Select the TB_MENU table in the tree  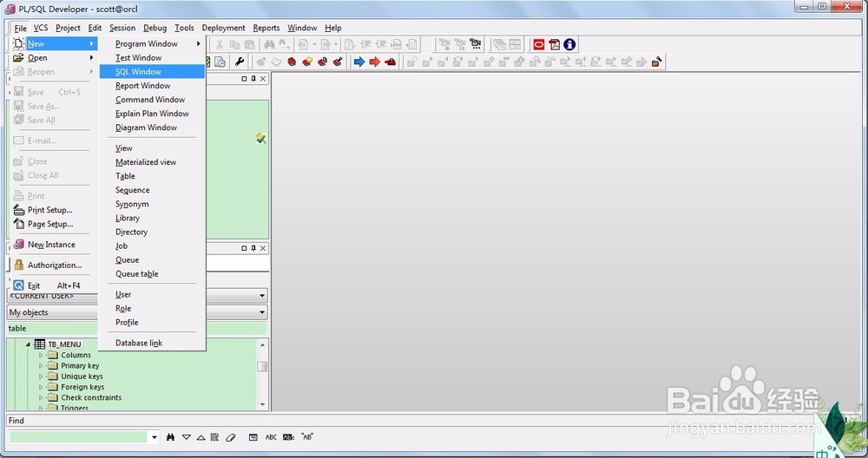click(x=64, y=344)
